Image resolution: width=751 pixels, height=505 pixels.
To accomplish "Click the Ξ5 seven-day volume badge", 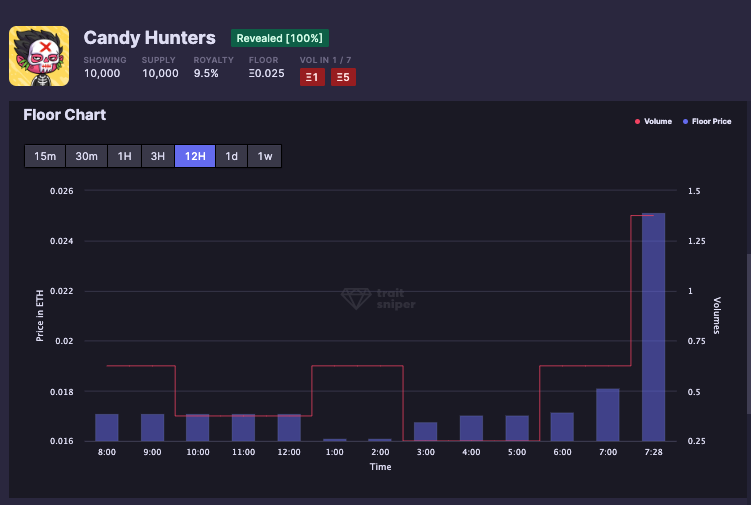I will tap(343, 77).
